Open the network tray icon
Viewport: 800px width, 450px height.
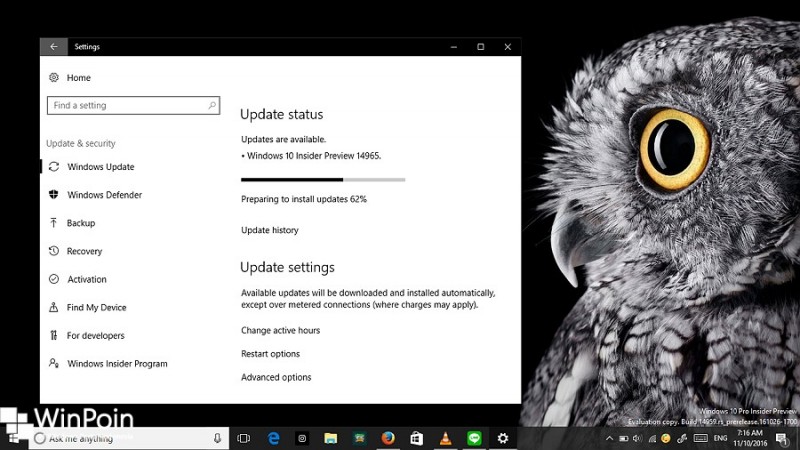tap(652, 438)
